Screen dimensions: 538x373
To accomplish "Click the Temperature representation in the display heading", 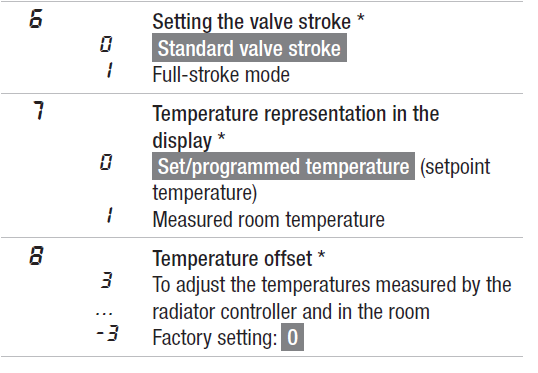I will click(x=296, y=127).
